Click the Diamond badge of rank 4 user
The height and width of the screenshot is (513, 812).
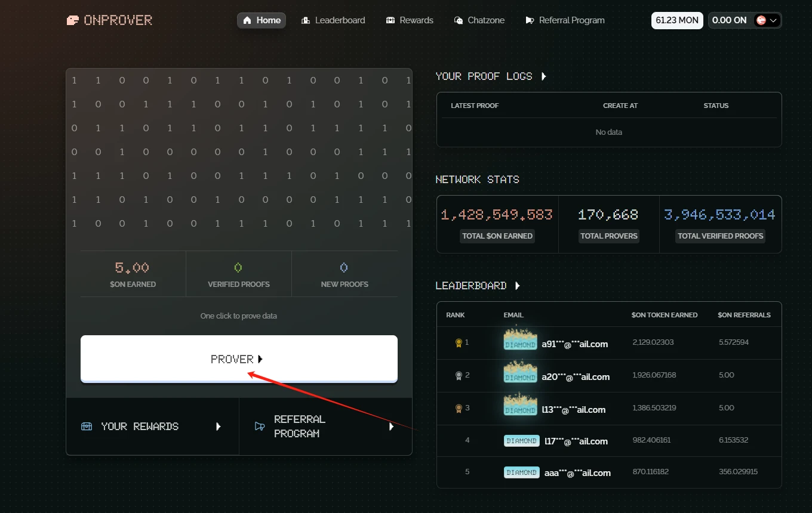coord(521,441)
